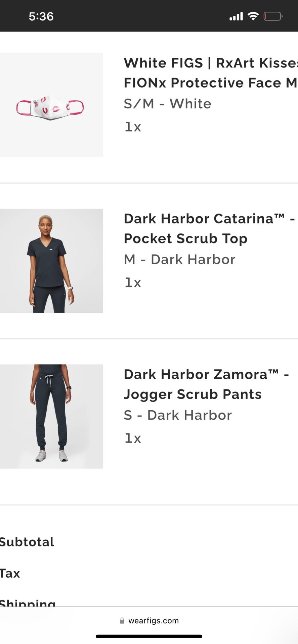Viewport: 298px width, 644px height.
Task: Open the Catarina scrub top image
Action: (x=51, y=261)
